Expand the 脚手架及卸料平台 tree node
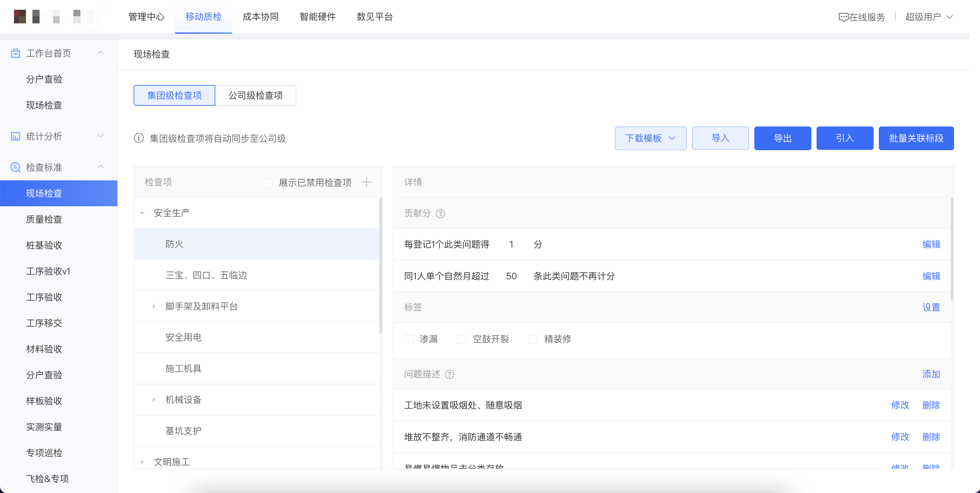This screenshot has height=493, width=980. [154, 306]
